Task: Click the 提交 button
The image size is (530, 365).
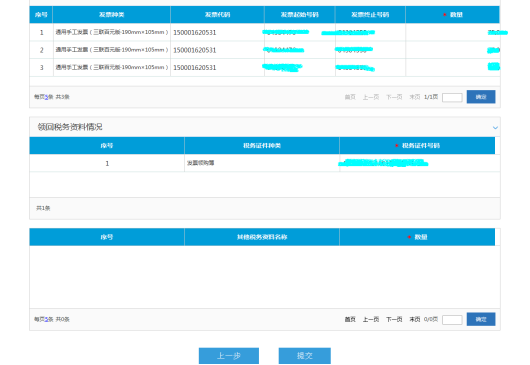Action: 305,356
